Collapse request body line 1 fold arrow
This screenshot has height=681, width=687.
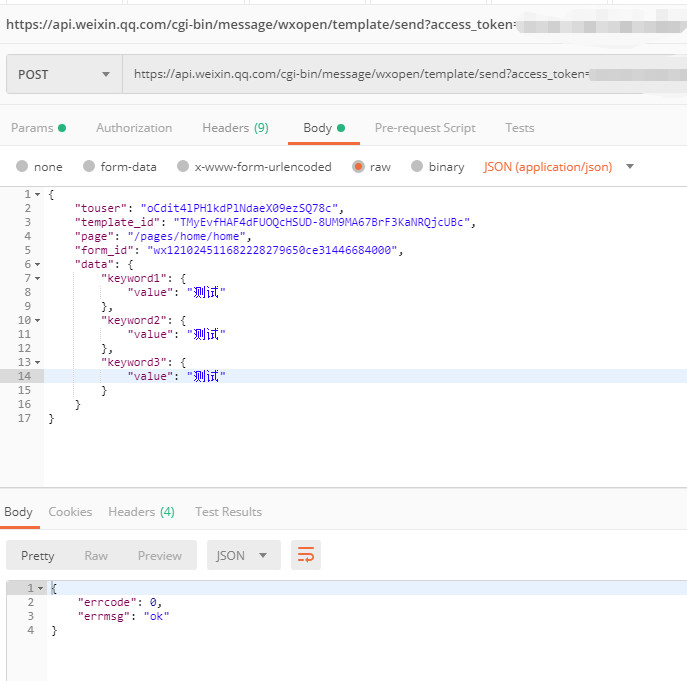[38, 194]
